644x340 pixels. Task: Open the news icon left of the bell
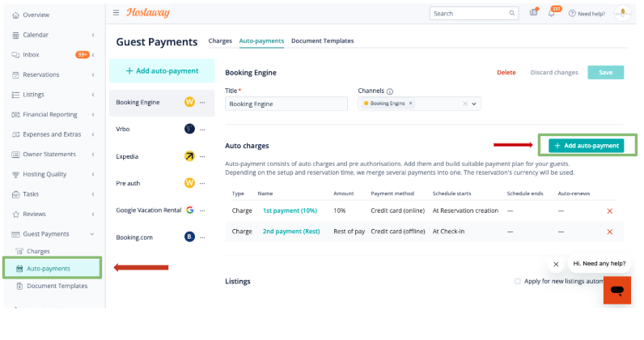coord(533,13)
